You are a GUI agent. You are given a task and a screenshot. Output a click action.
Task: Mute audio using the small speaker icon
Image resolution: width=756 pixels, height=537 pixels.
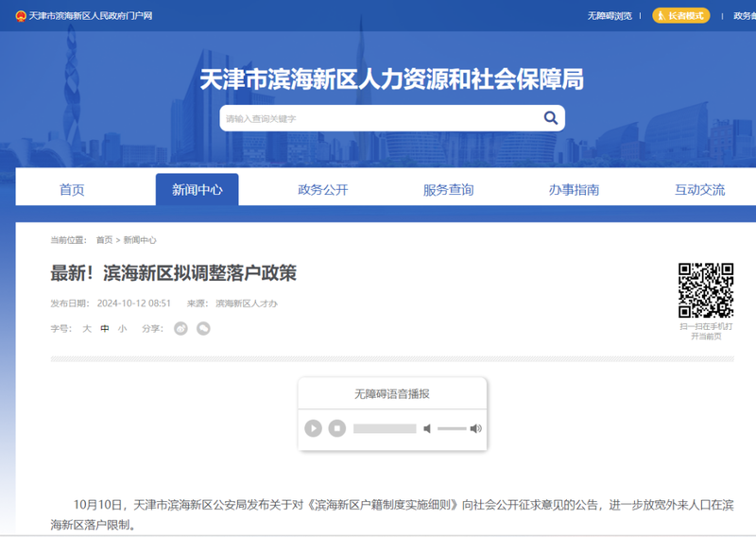[x=427, y=428]
